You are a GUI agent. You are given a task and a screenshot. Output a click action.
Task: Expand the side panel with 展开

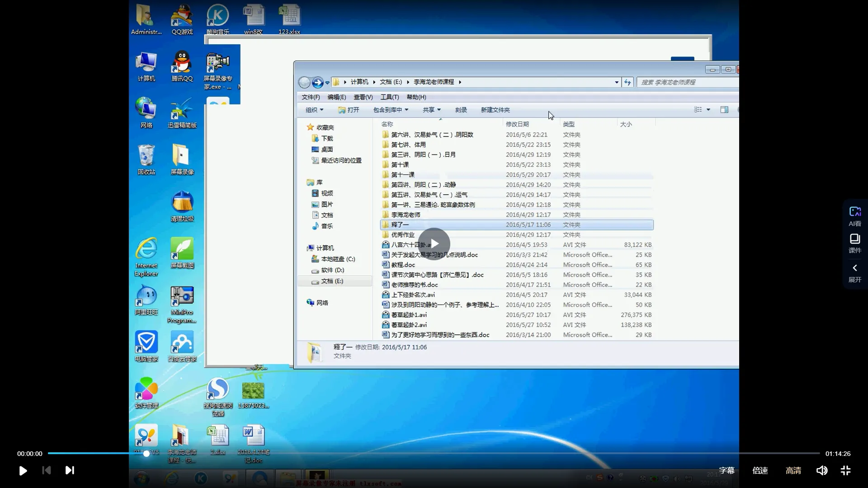pyautogui.click(x=855, y=273)
